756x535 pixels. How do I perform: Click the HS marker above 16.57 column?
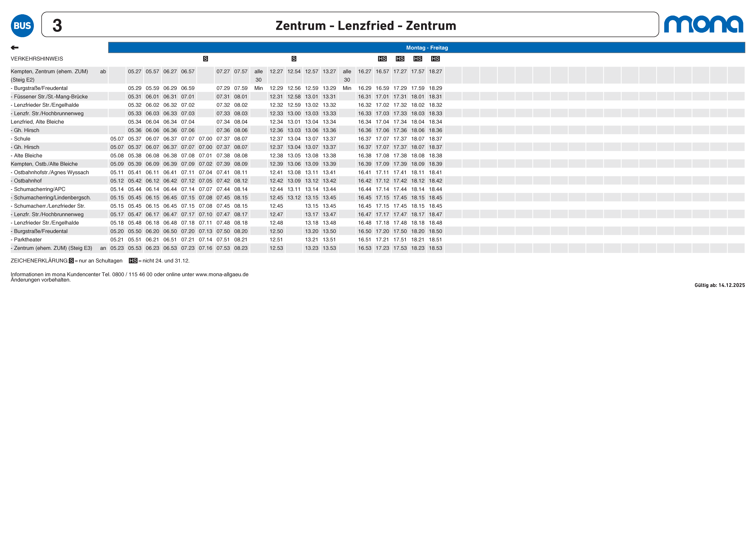click(382, 59)
